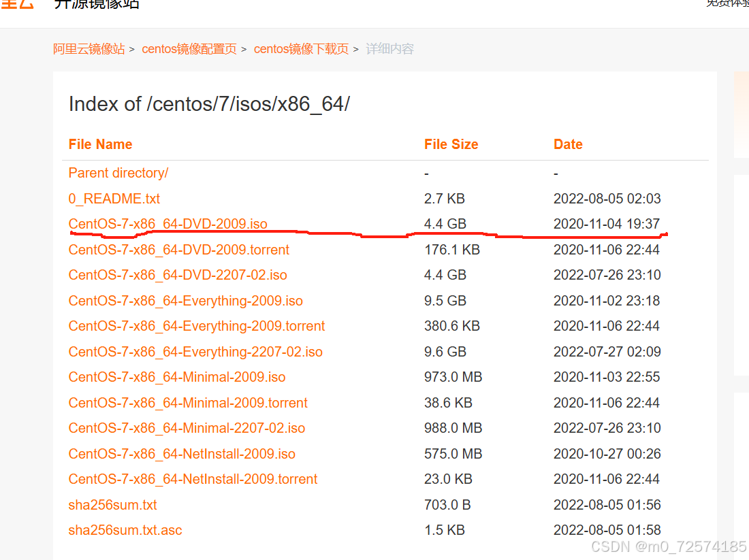
Task: Download CentOS-7-x86_64-Minimal-2009.iso
Action: coord(177,377)
